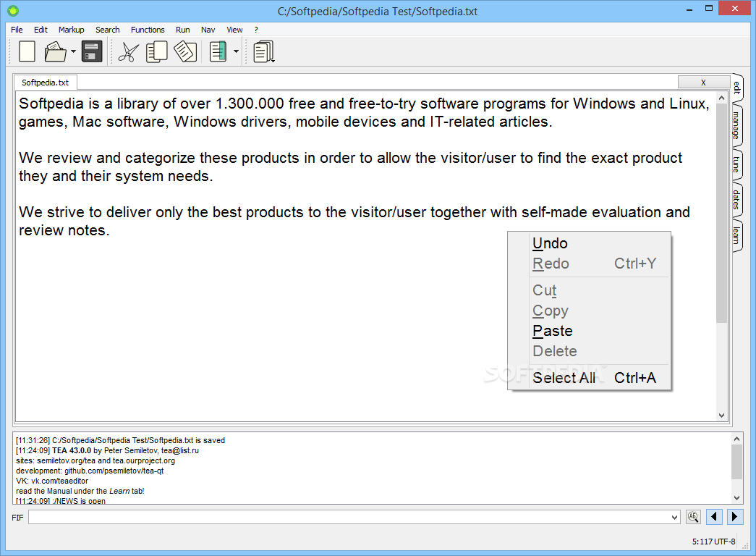Switch to the tune side tab
This screenshot has height=556, width=756.
point(737,164)
